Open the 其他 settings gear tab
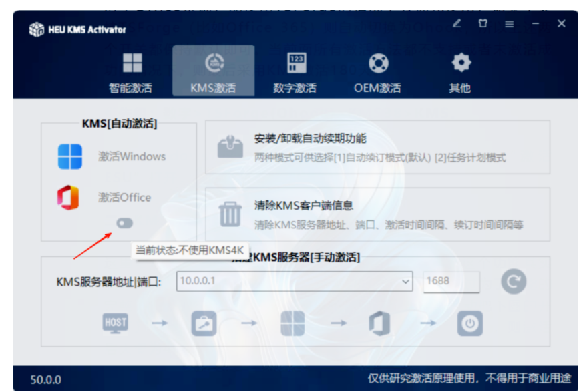This screenshot has height=392, width=587. click(x=459, y=70)
